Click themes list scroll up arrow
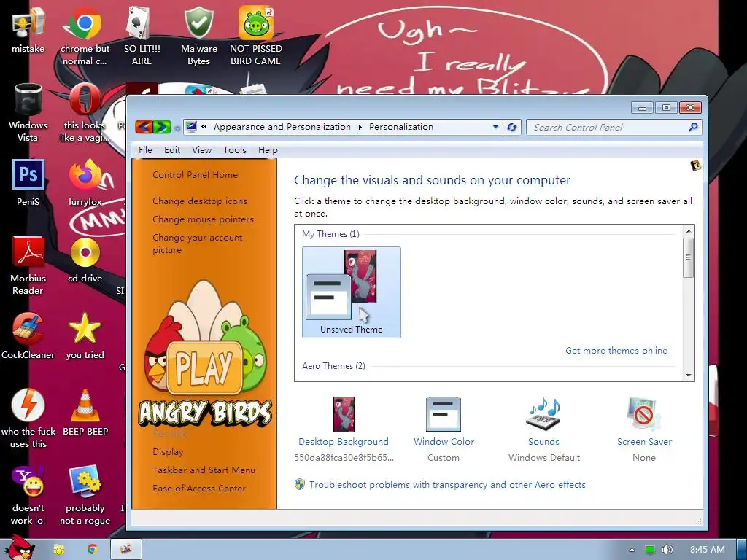 [x=689, y=231]
